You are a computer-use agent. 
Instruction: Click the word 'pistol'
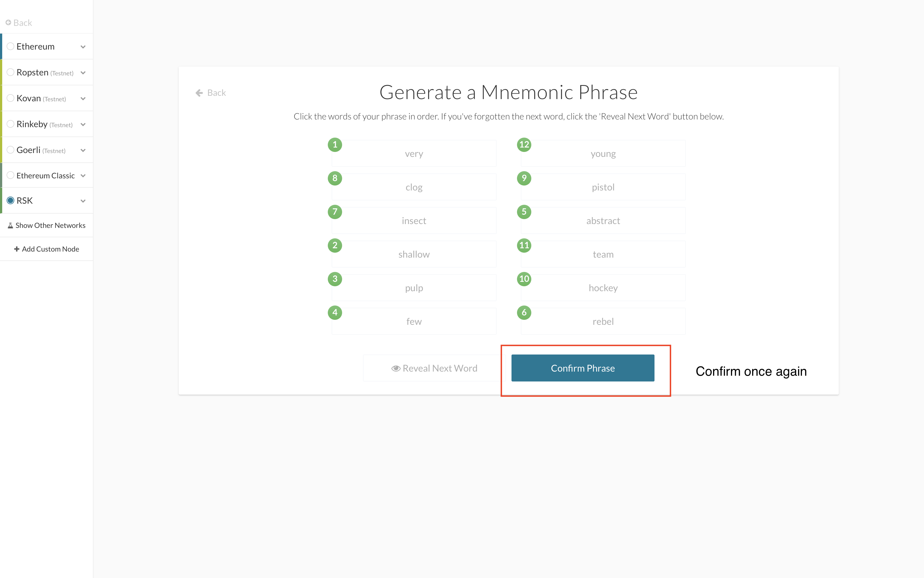pos(603,187)
